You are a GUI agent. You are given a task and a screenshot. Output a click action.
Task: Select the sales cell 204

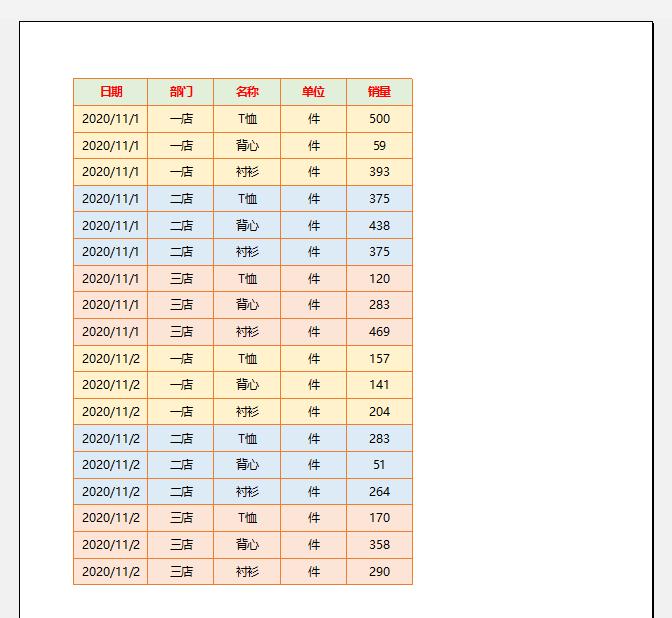[x=379, y=412]
